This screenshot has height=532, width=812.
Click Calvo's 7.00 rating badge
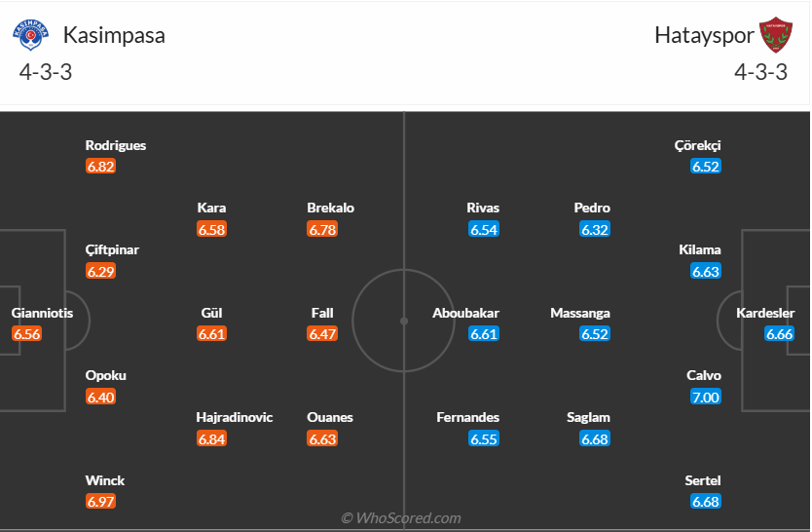point(706,397)
